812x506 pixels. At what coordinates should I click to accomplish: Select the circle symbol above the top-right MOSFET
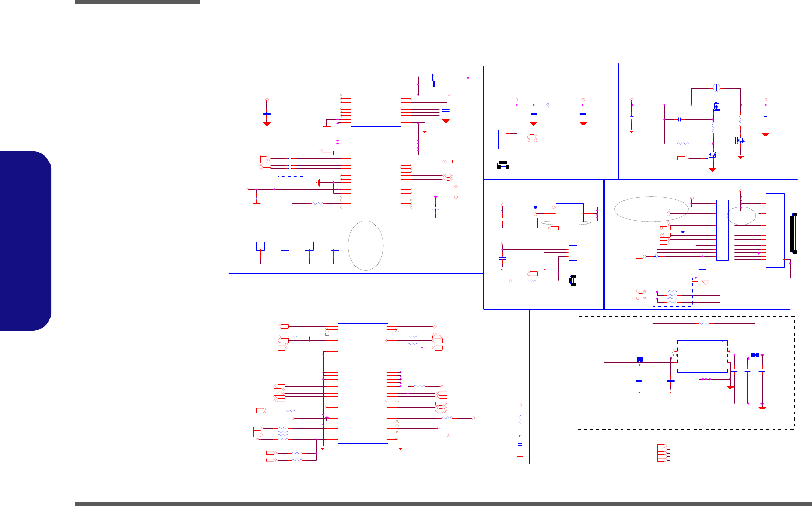point(716,87)
